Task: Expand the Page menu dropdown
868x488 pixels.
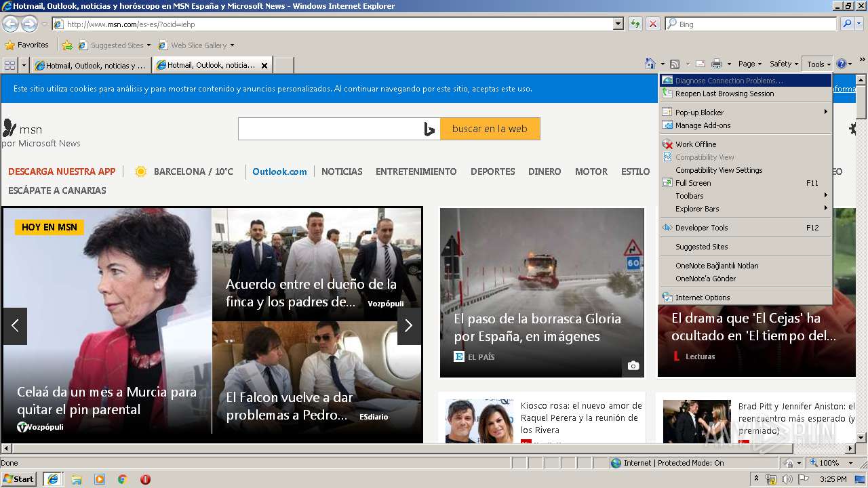Action: (750, 64)
